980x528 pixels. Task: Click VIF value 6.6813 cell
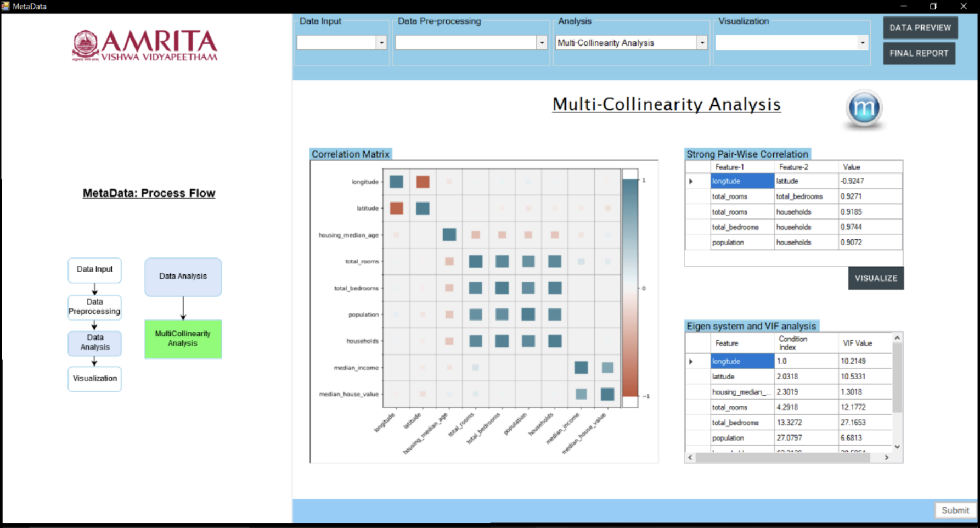point(865,438)
